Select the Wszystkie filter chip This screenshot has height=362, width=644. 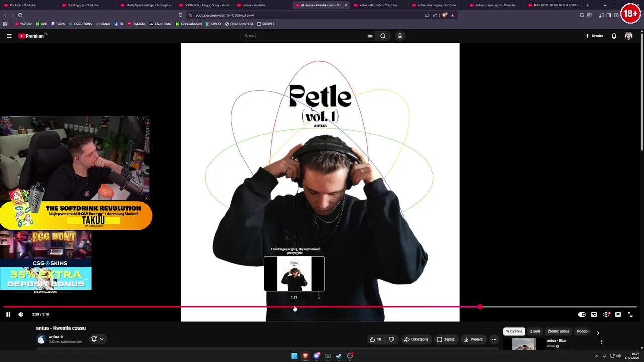[514, 331]
